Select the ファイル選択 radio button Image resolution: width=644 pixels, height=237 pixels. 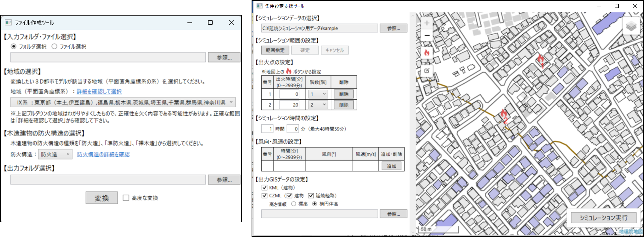point(55,47)
